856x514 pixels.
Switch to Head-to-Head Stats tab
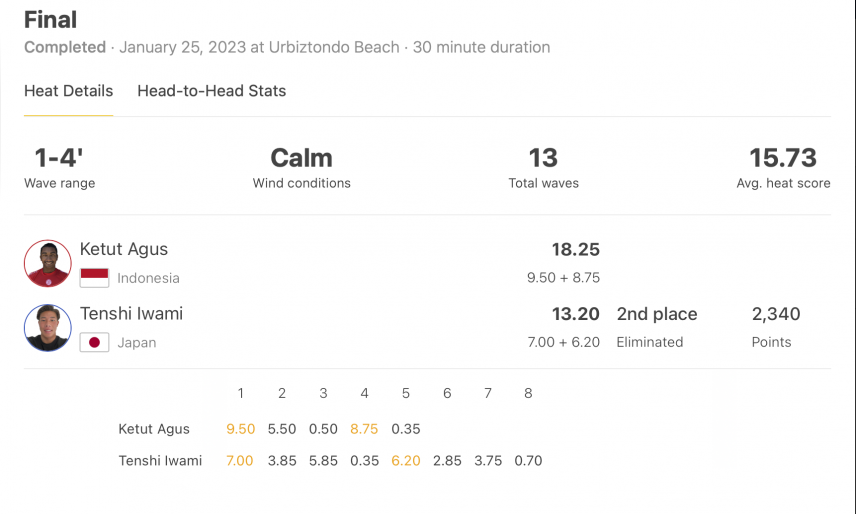[x=211, y=91]
